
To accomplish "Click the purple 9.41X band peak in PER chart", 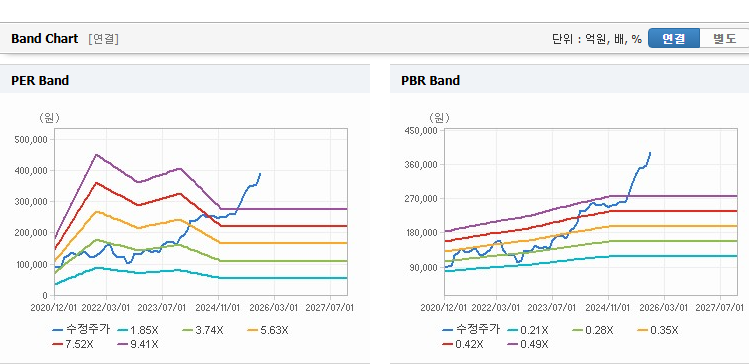I will (x=96, y=155).
